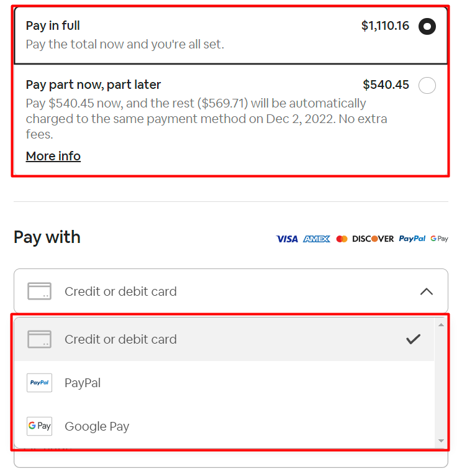Click the PayPal logo beside Pay with
Image resolution: width=462 pixels, height=476 pixels.
point(412,239)
